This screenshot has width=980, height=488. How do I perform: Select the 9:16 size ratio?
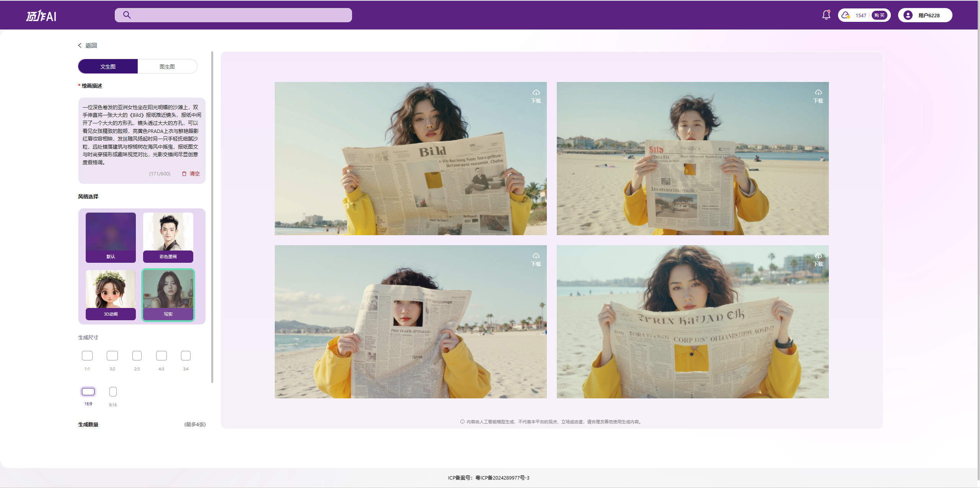[113, 391]
